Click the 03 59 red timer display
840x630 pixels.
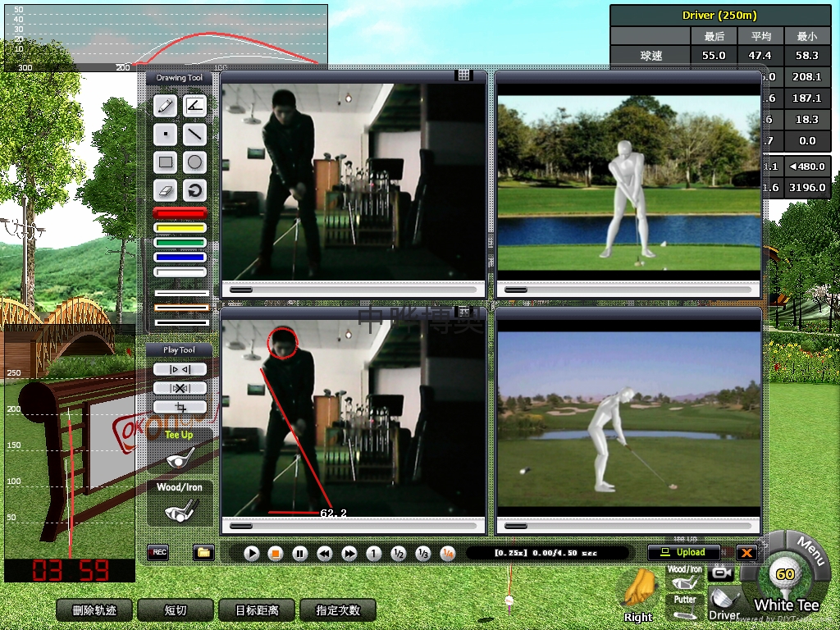tap(70, 570)
